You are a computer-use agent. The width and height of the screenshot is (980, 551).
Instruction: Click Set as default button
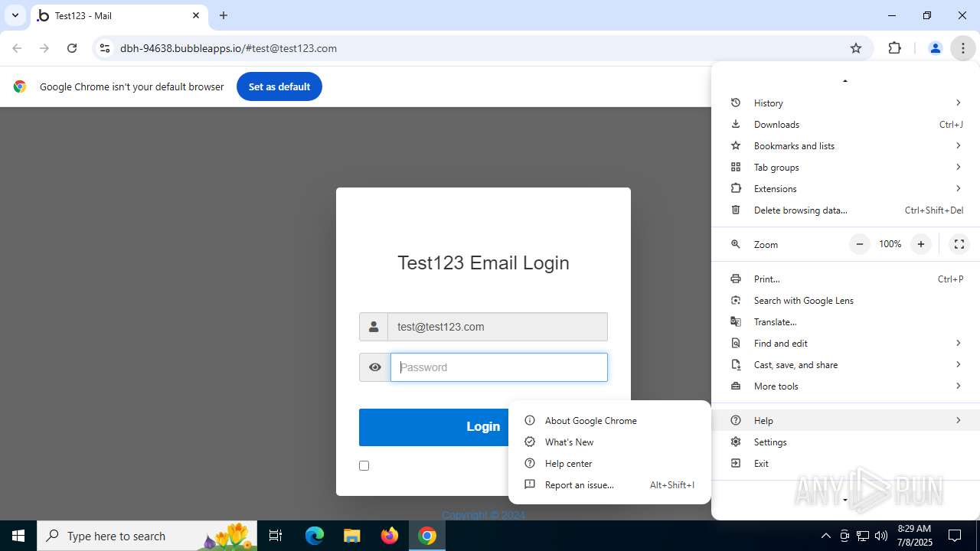[279, 86]
